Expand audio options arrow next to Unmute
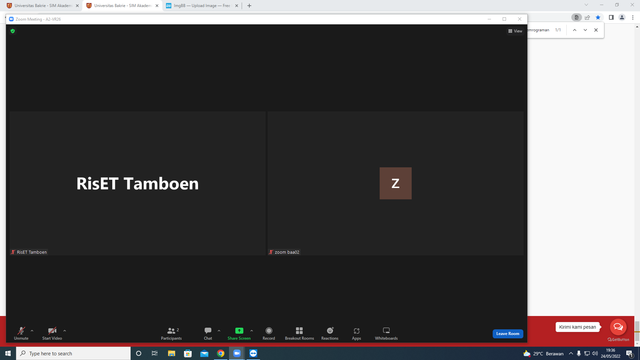This screenshot has height=360, width=640. [x=32, y=331]
